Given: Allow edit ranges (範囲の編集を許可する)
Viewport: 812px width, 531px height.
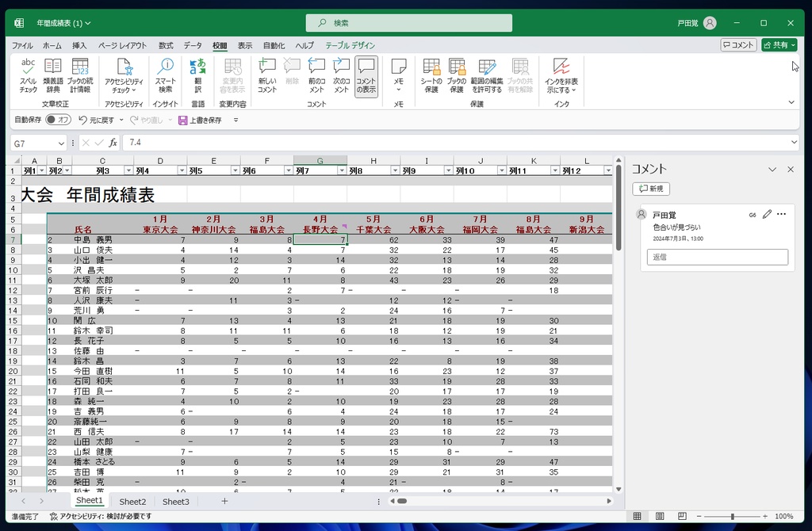Looking at the screenshot, I should point(486,75).
